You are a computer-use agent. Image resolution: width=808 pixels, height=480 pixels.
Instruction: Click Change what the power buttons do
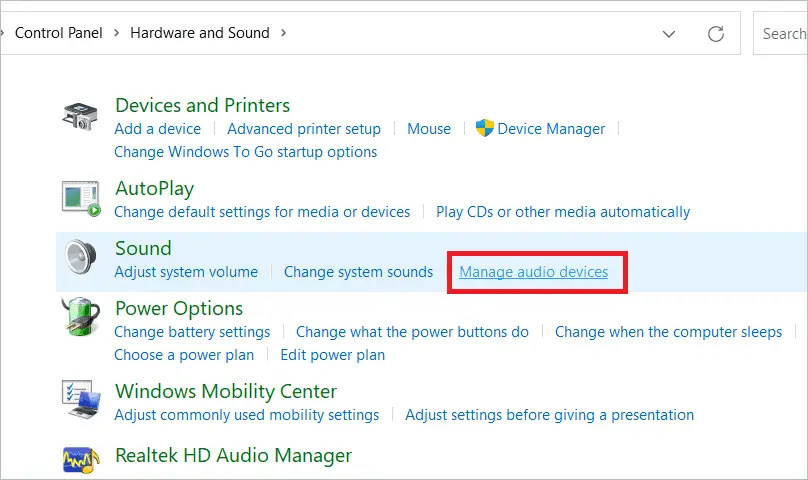coord(412,332)
